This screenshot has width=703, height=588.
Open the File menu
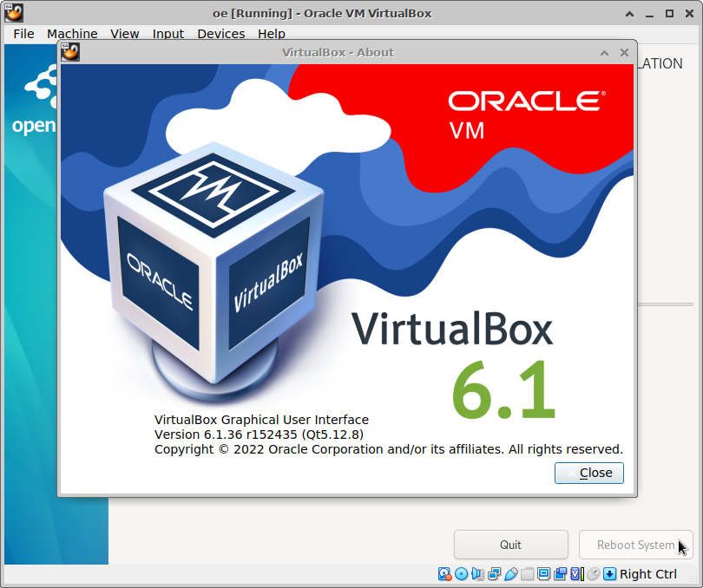[x=23, y=34]
